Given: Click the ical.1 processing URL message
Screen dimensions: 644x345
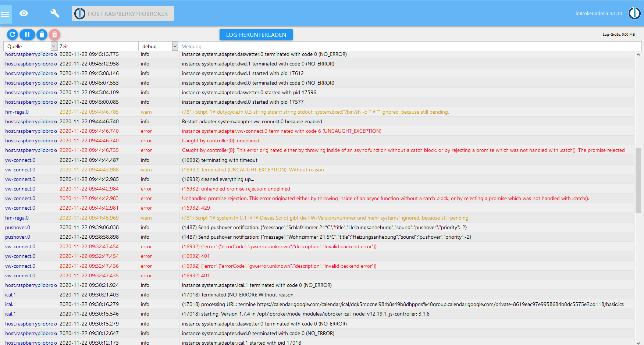Looking at the screenshot, I should coord(403,304).
